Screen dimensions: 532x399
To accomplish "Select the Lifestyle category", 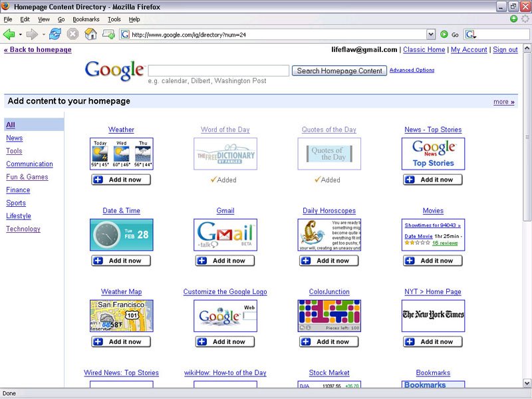I will coord(19,215).
